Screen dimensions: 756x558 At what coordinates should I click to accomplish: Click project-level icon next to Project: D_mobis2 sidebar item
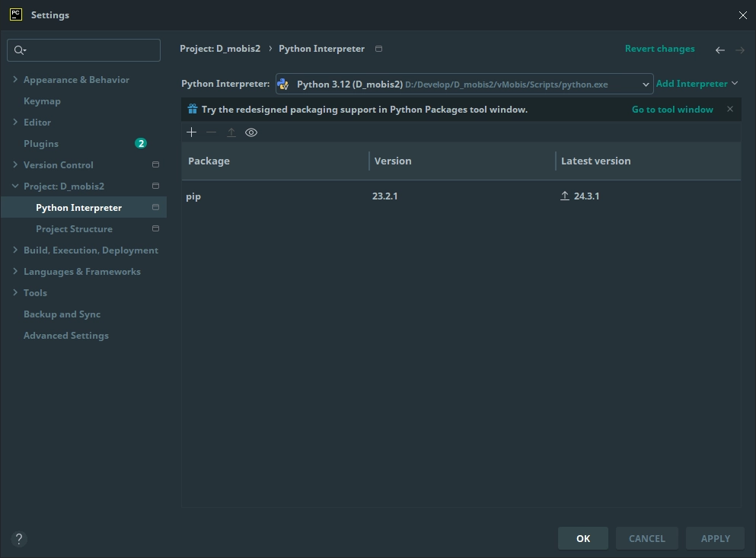pos(156,186)
